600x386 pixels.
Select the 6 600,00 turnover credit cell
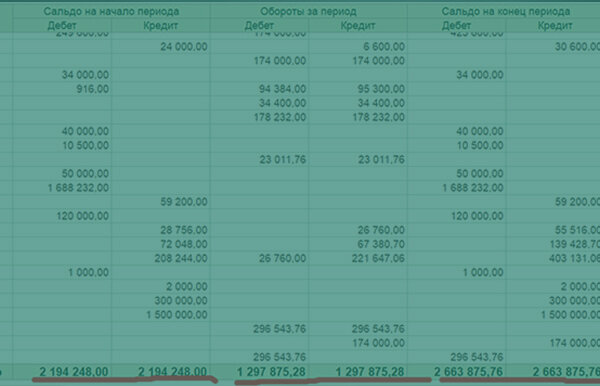click(x=384, y=47)
